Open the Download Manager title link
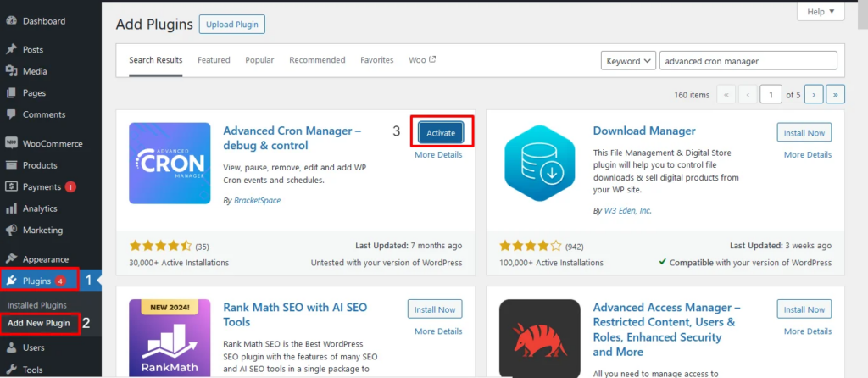 [644, 131]
